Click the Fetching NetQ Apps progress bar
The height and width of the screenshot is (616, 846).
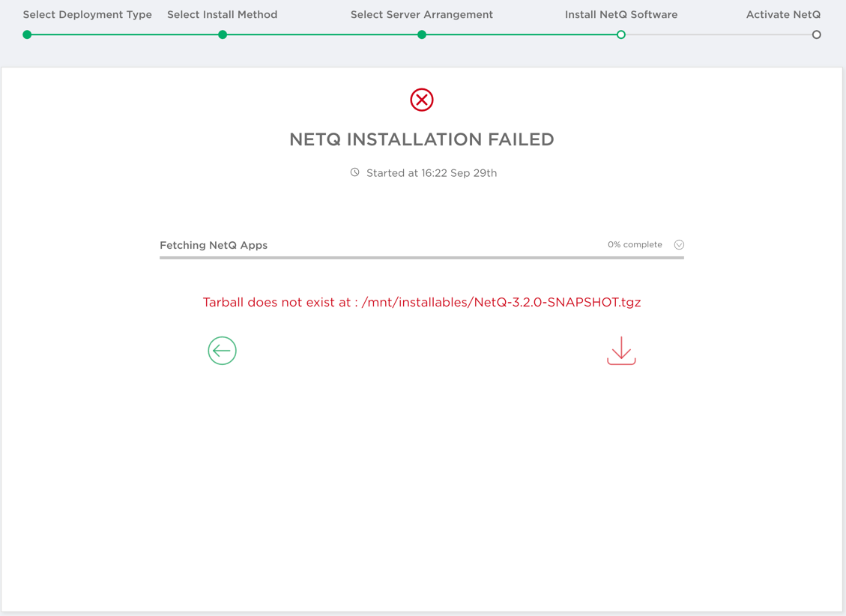coord(422,258)
